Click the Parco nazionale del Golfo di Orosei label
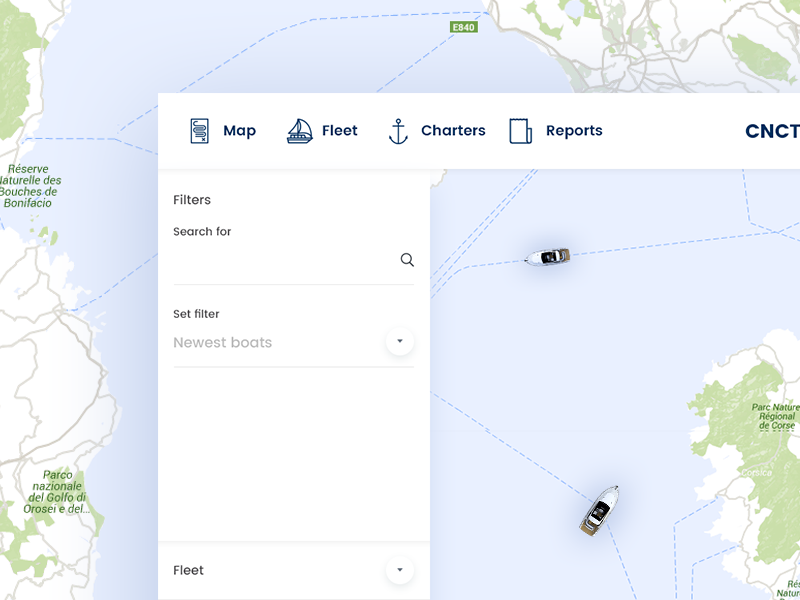This screenshot has height=600, width=800. pyautogui.click(x=57, y=492)
